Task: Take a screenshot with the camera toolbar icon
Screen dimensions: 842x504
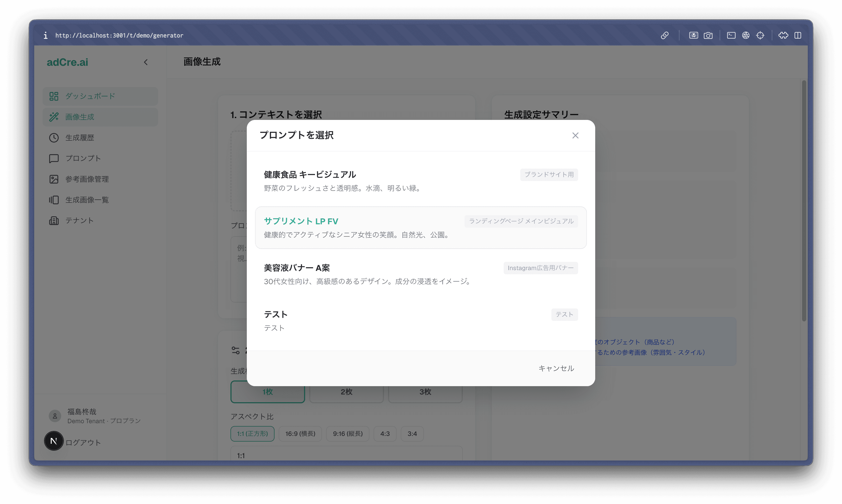Action: pyautogui.click(x=709, y=35)
